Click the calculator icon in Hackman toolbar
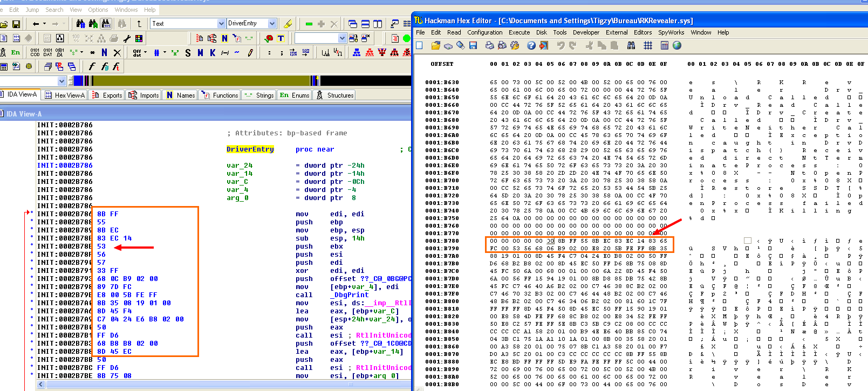 point(665,46)
